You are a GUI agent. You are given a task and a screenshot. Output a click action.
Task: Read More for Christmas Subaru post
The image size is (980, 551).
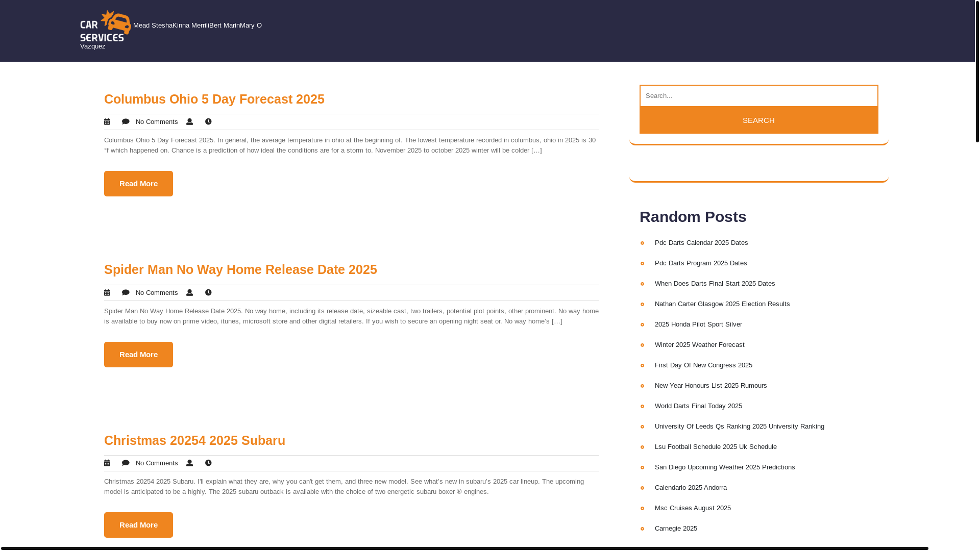click(138, 525)
